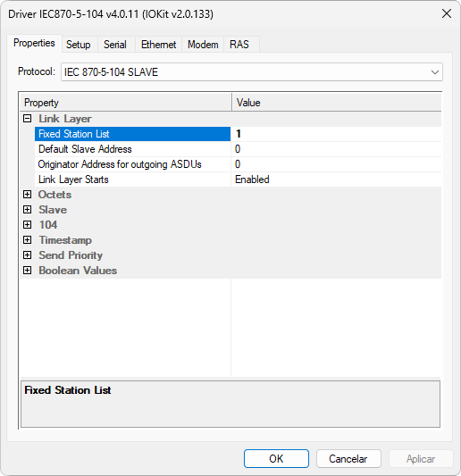The image size is (461, 476).
Task: Expand the Timestamp group
Action: 28,240
